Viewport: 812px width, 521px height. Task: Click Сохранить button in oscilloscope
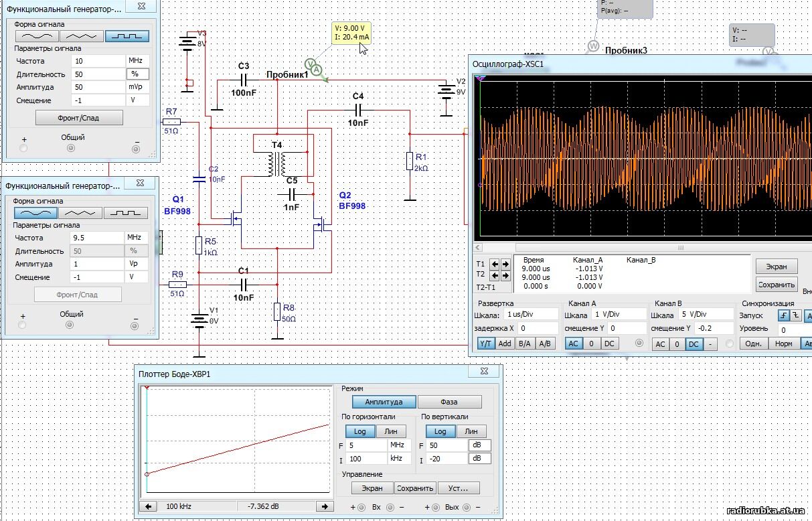pyautogui.click(x=777, y=285)
